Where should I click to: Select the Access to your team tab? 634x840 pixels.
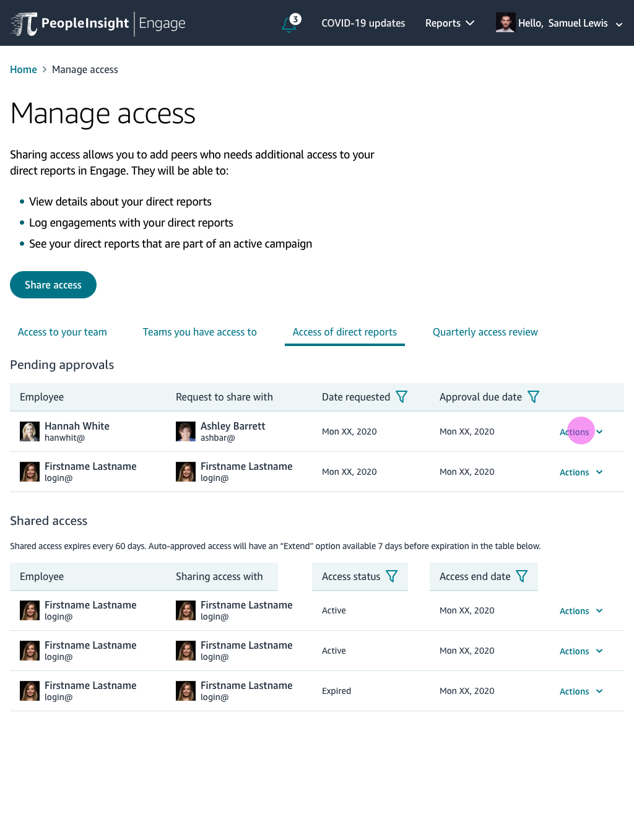click(x=63, y=332)
